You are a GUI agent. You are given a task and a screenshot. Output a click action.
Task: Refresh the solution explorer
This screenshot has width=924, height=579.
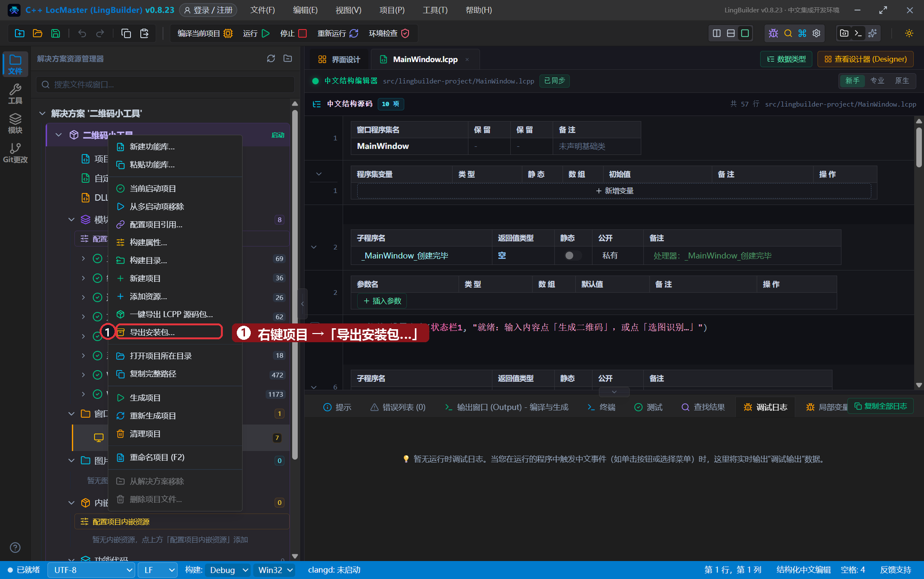click(271, 58)
